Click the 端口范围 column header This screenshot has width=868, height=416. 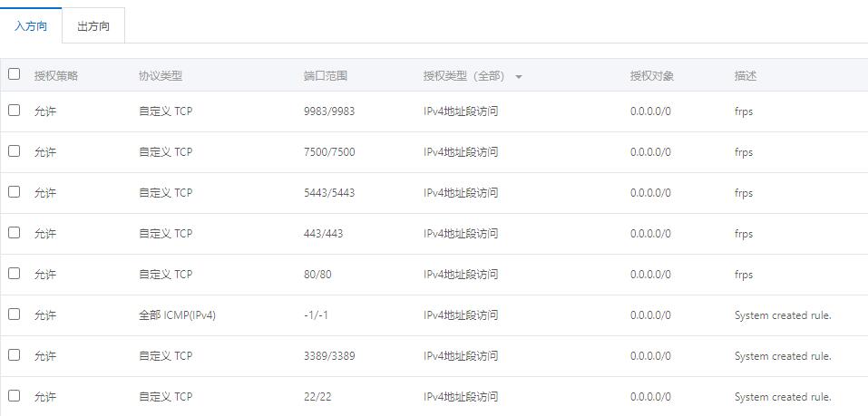[x=326, y=76]
